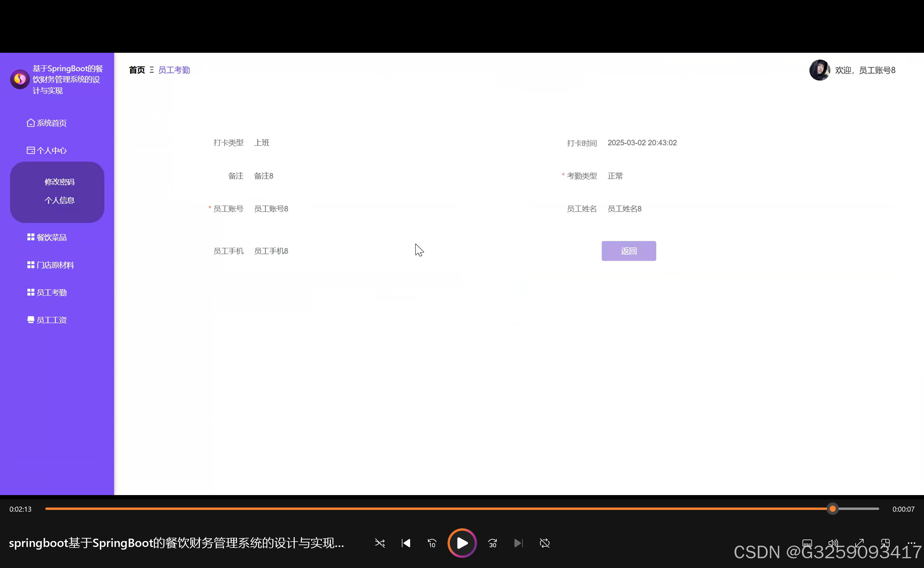924x568 pixels.
Task: Click the 员工考勤 breadcrumb item
Action: 174,70
